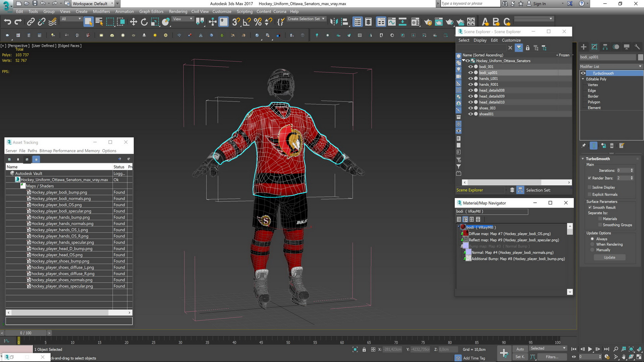
Task: Select the When Rendering radio button
Action: 592,244
